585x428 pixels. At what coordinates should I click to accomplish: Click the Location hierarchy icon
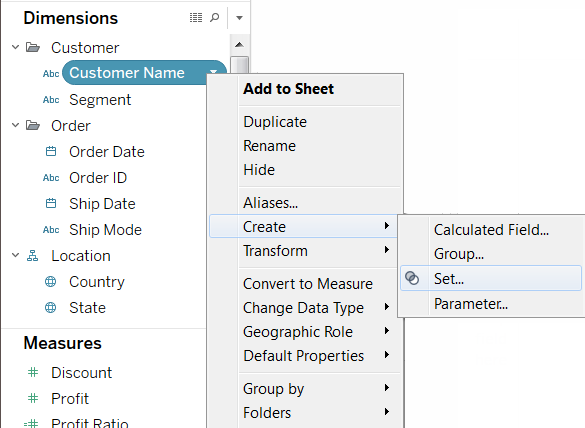click(x=32, y=256)
